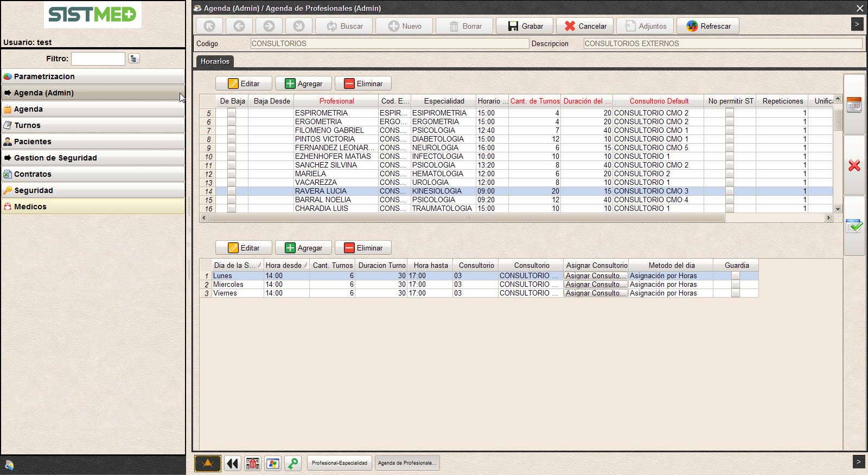Click the red X icon on right panel

click(854, 165)
